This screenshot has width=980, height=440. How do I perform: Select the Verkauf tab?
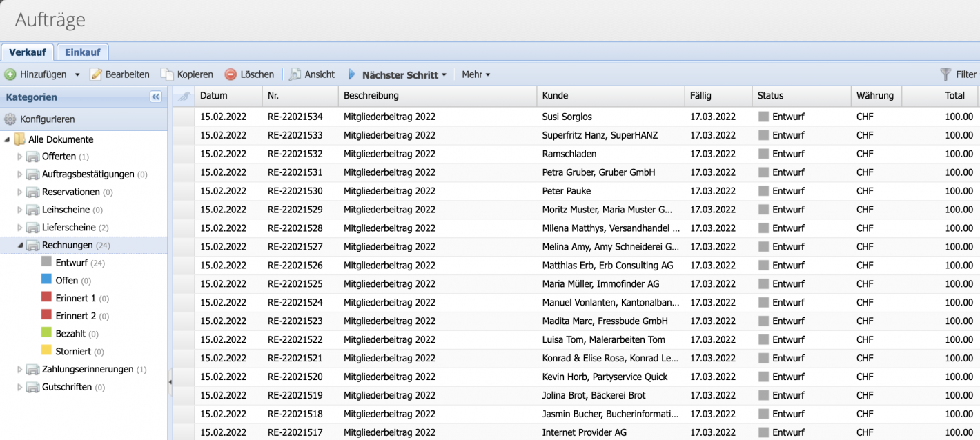[x=28, y=52]
